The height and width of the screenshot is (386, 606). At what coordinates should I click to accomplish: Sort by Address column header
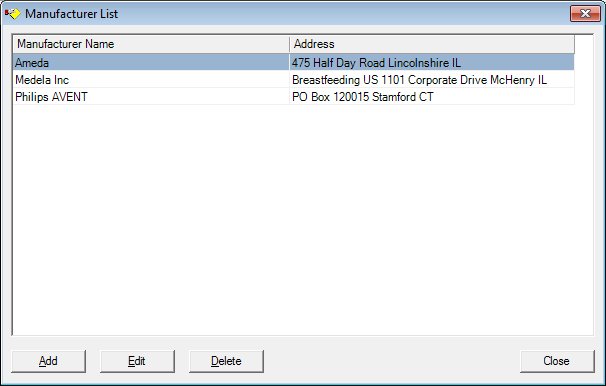click(432, 44)
